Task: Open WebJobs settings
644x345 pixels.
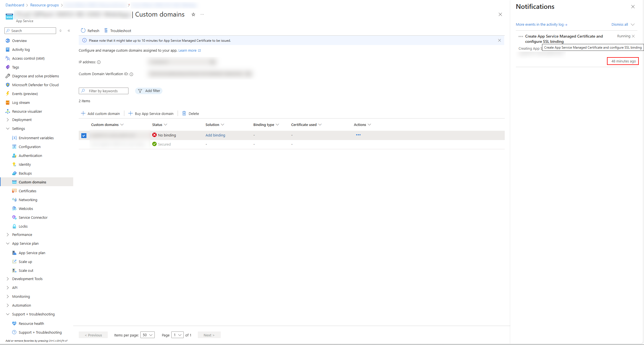Action: tap(26, 208)
